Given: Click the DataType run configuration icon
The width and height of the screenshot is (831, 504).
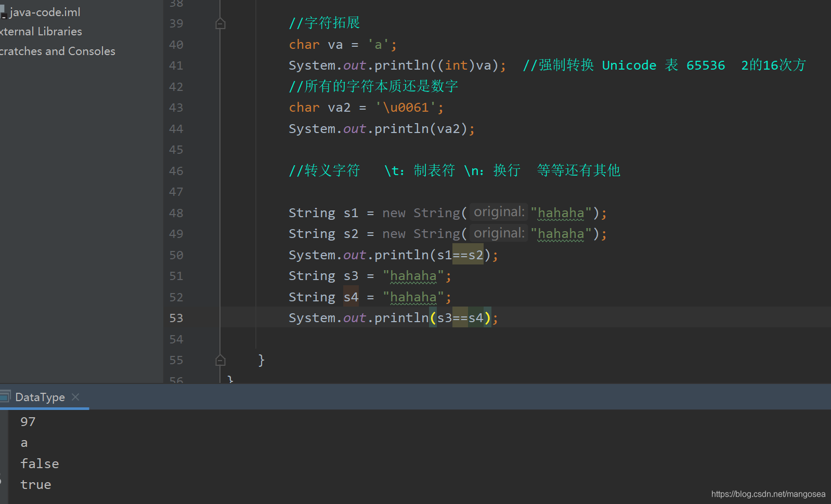Looking at the screenshot, I should [5, 397].
